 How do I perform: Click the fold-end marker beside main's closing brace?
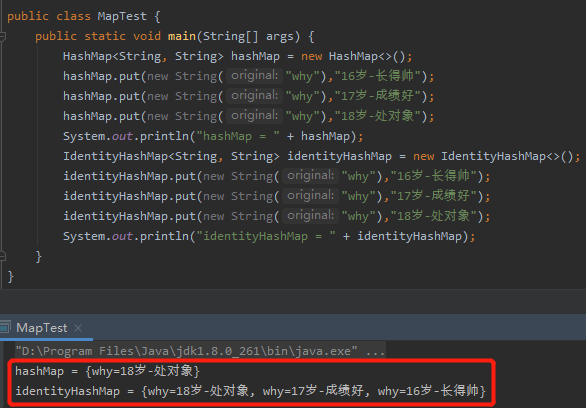[x=2, y=256]
